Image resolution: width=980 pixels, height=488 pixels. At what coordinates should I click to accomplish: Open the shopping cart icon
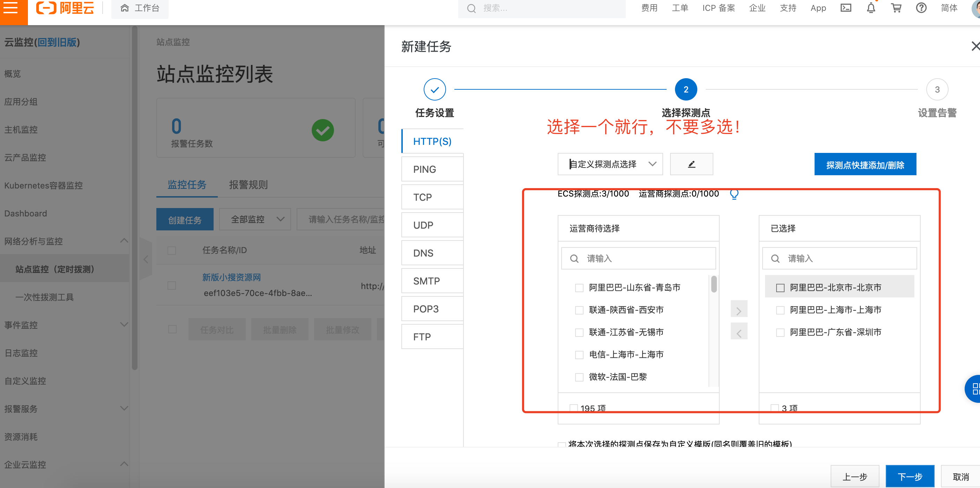[x=896, y=8]
